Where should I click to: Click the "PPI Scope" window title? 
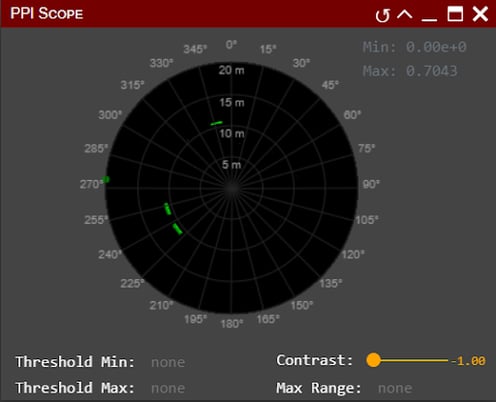pyautogui.click(x=47, y=14)
